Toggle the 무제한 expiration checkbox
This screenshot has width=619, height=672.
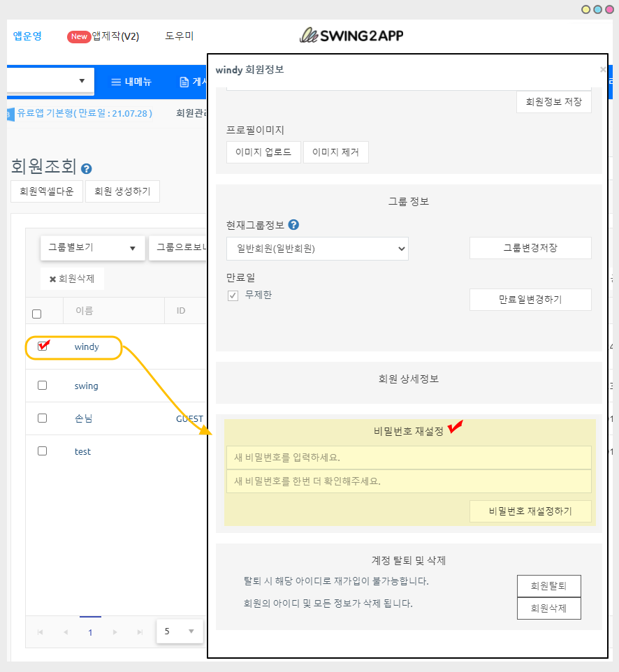click(233, 296)
